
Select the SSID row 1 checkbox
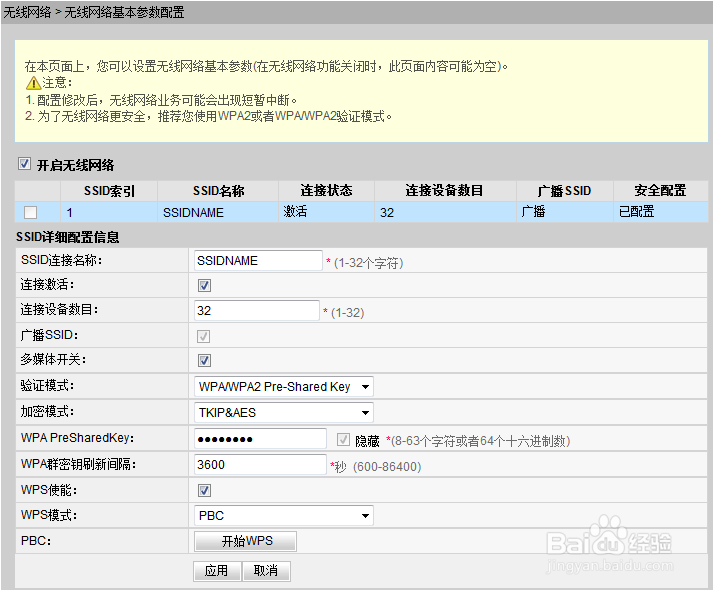point(30,212)
